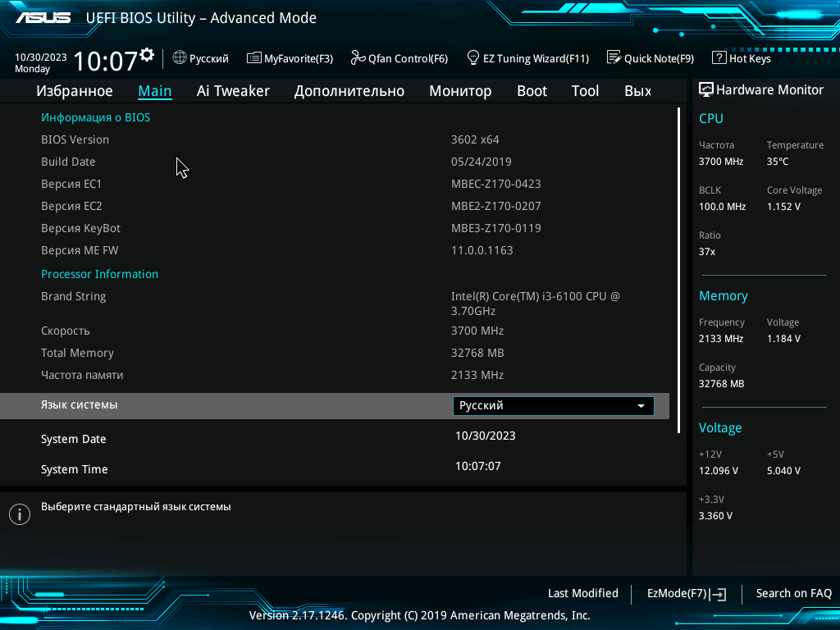Switch to EzMode(F7) exit-arrow icon
Screen dimensions: 840x630
pyautogui.click(x=718, y=594)
